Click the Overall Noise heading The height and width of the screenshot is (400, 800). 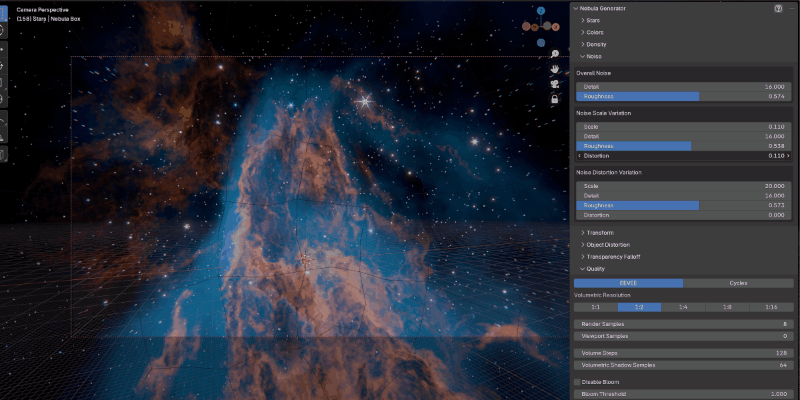click(593, 73)
